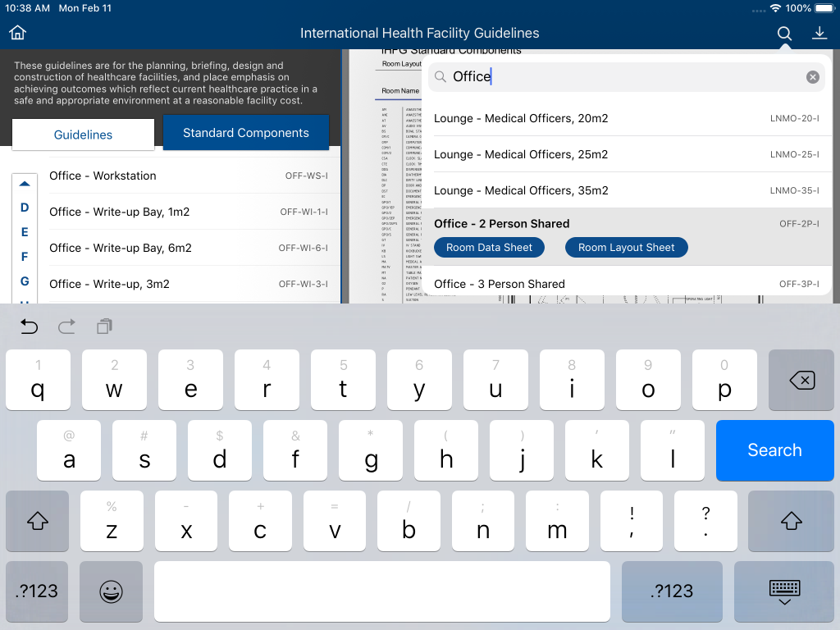
Task: Tap the o key
Action: (648, 381)
